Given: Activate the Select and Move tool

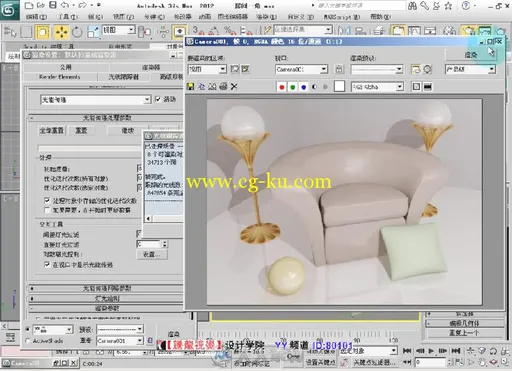Looking at the screenshot, I should [61, 32].
